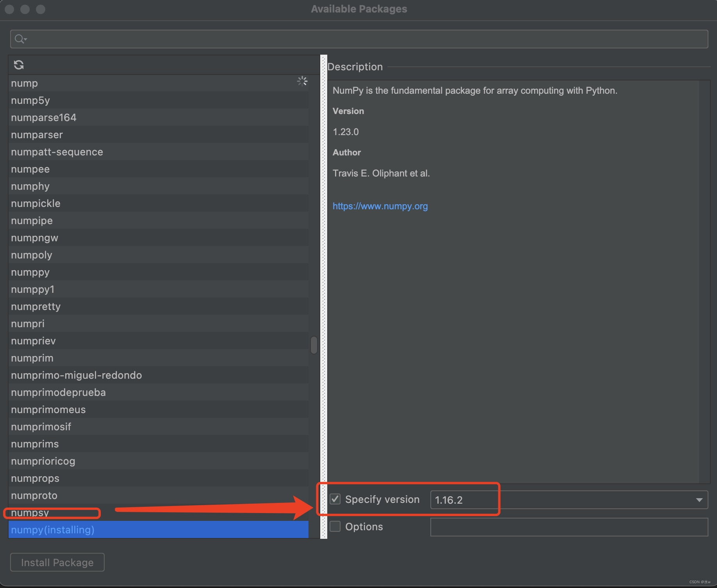Screen dimensions: 717x588
Task: Select the numprimosif package
Action: (x=158, y=427)
